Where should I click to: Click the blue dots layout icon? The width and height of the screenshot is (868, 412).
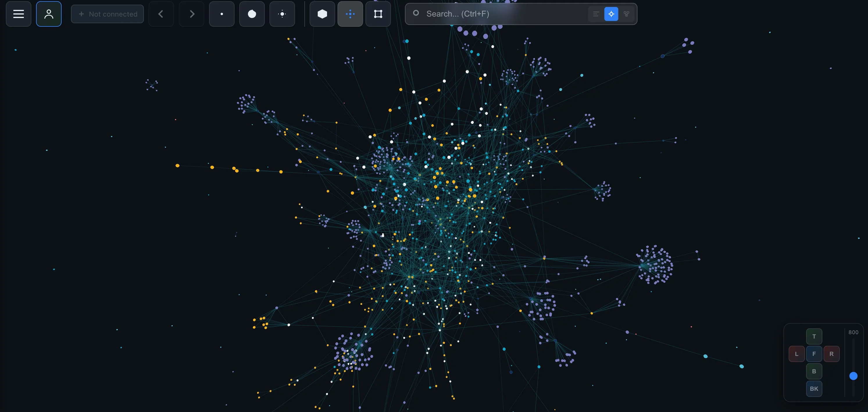coord(350,14)
